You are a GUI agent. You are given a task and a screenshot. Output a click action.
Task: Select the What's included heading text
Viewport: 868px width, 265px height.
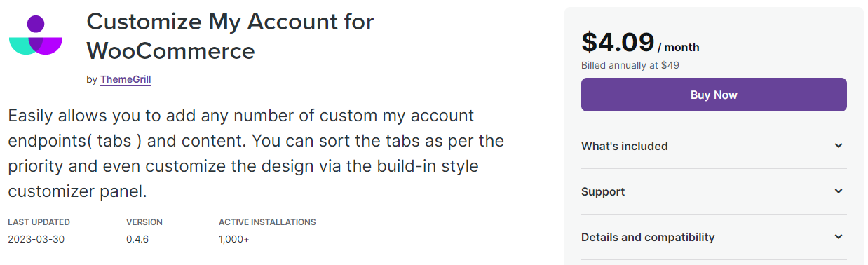coord(624,146)
